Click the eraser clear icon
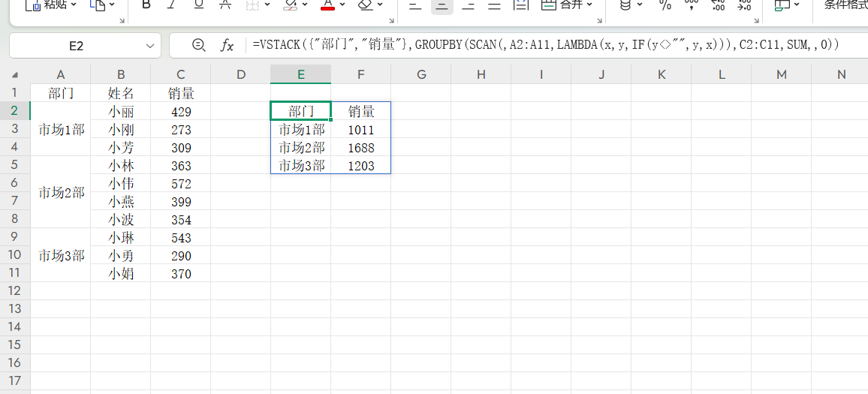 366,5
